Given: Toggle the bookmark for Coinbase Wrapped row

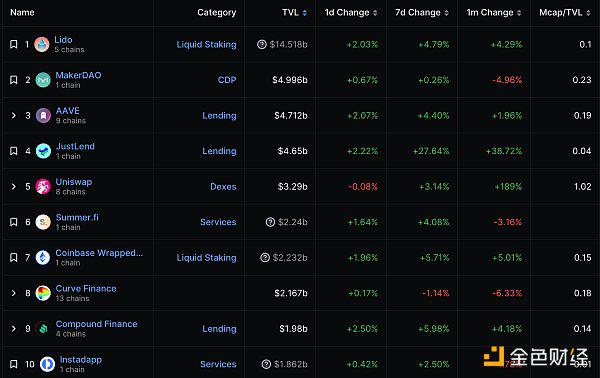Looking at the screenshot, I should pyautogui.click(x=13, y=257).
